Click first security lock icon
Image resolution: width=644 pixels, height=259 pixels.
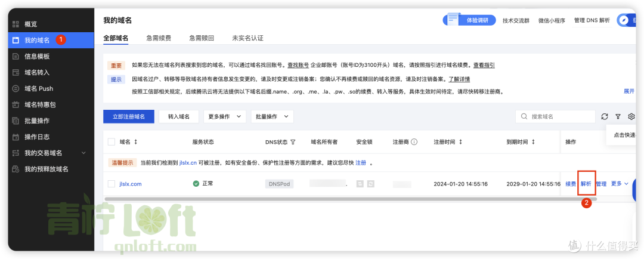pos(360,184)
